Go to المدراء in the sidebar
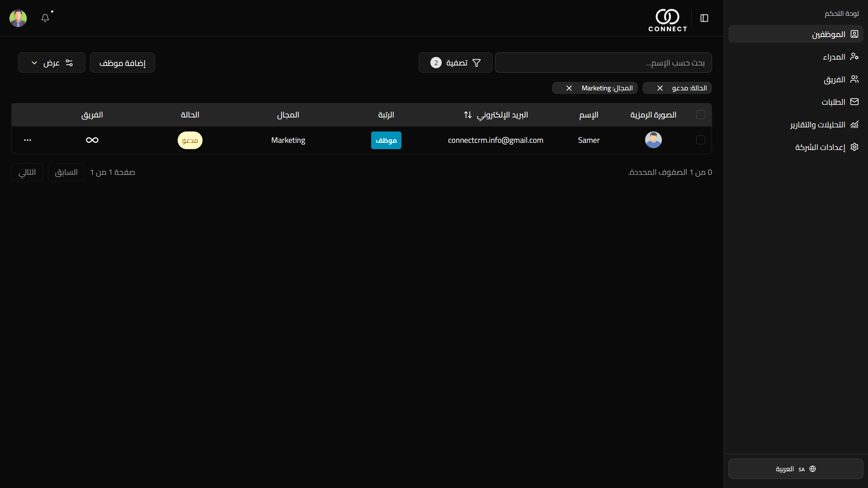The width and height of the screenshot is (868, 488). pyautogui.click(x=834, y=57)
